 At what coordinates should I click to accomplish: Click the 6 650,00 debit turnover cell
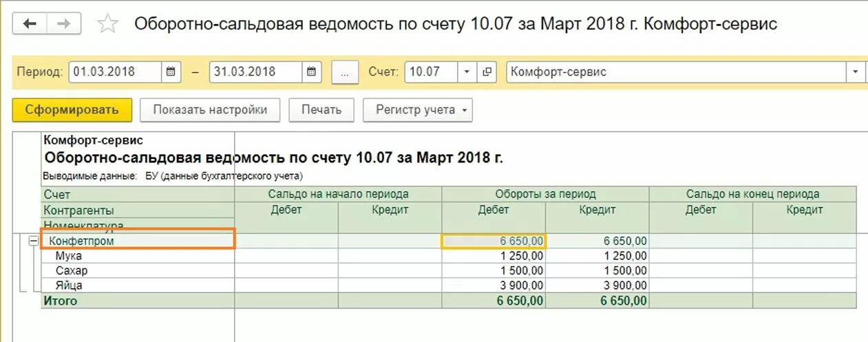tap(493, 242)
